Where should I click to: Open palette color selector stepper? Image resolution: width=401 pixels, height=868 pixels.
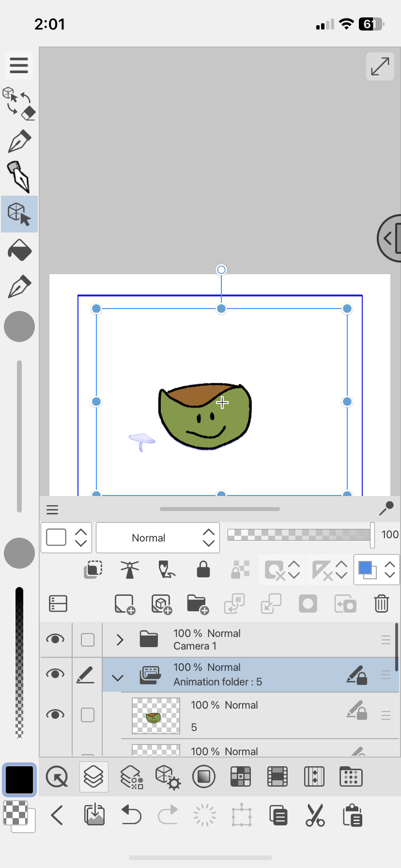(66, 538)
